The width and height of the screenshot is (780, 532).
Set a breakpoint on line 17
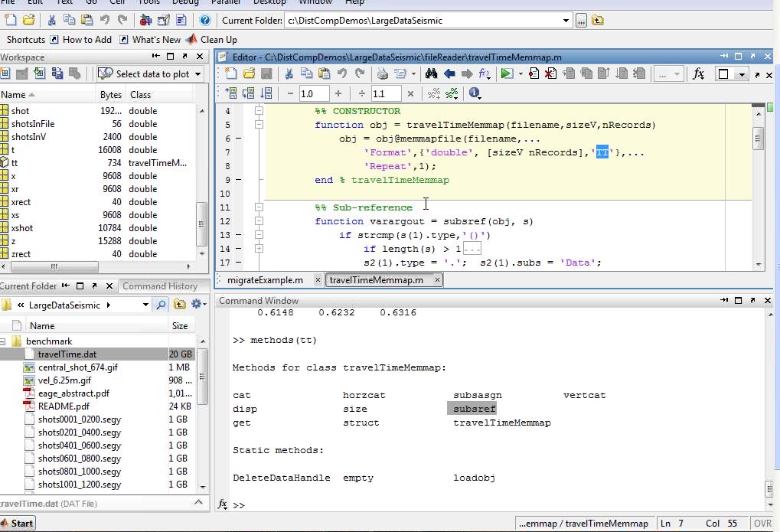click(x=238, y=263)
